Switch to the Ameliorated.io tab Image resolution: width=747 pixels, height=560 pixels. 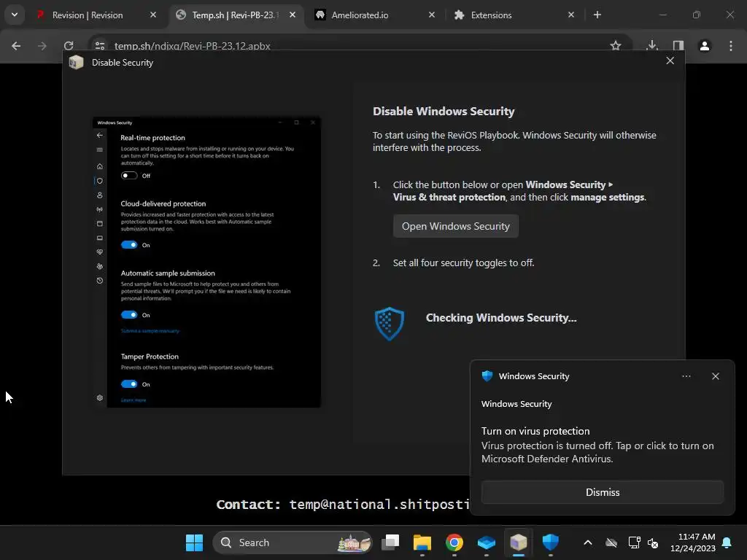coord(360,15)
